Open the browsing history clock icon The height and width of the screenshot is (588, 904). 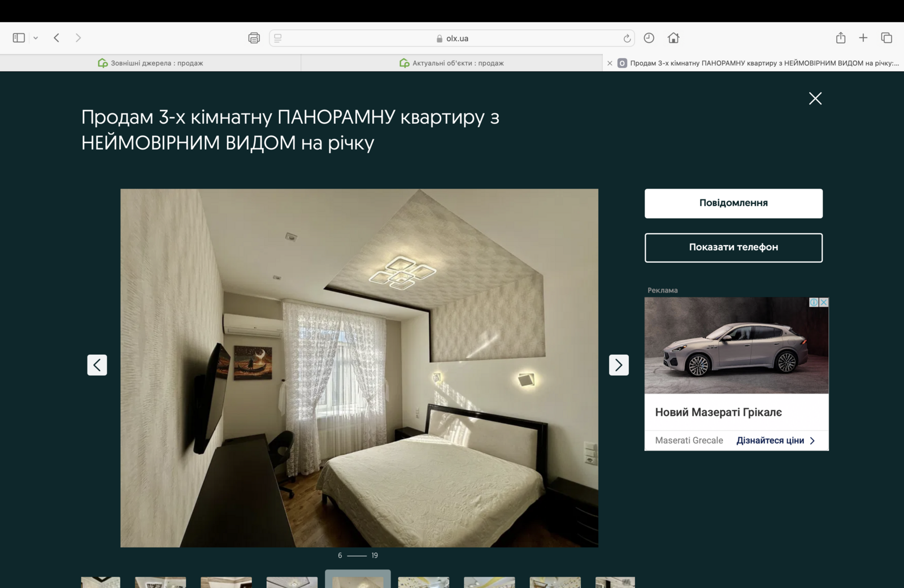pyautogui.click(x=649, y=38)
